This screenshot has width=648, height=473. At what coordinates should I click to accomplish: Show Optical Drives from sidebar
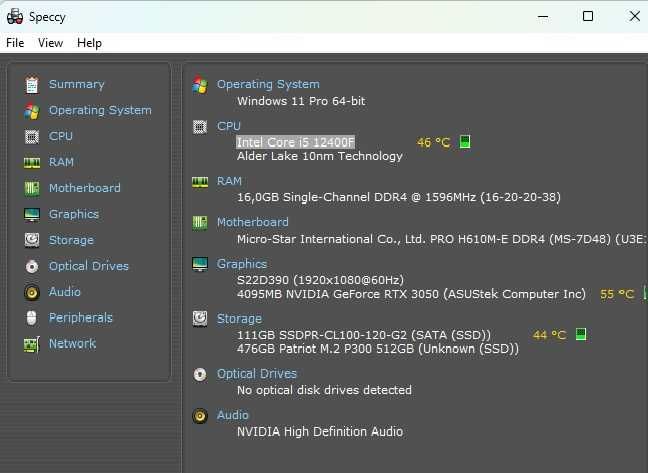tap(89, 266)
